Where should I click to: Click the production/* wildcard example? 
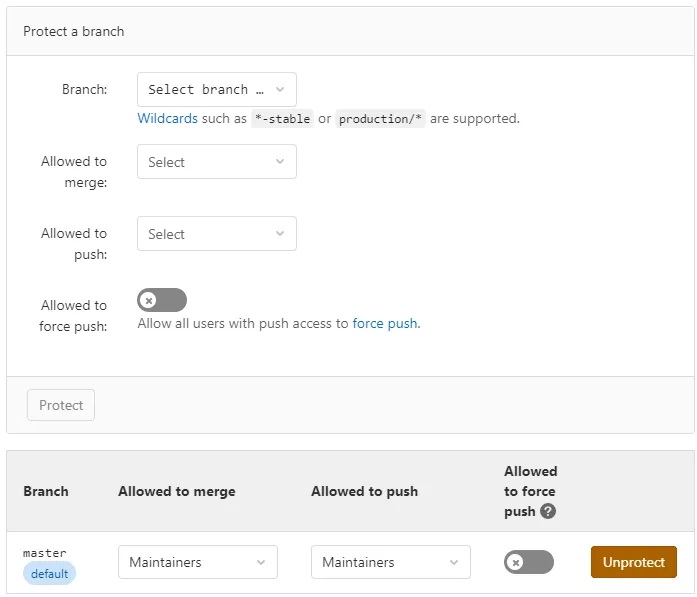pyautogui.click(x=380, y=118)
